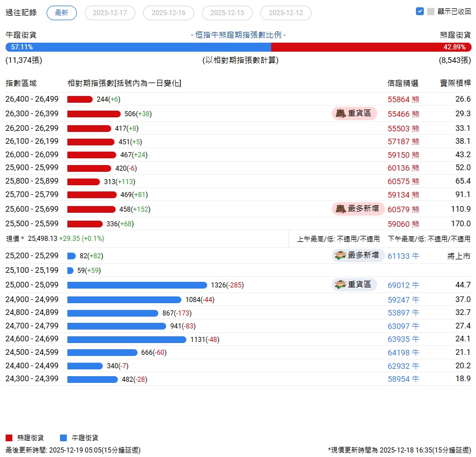This screenshot has height=457, width=476.
Task: Open bear warrant 59134
Action: (x=403, y=195)
